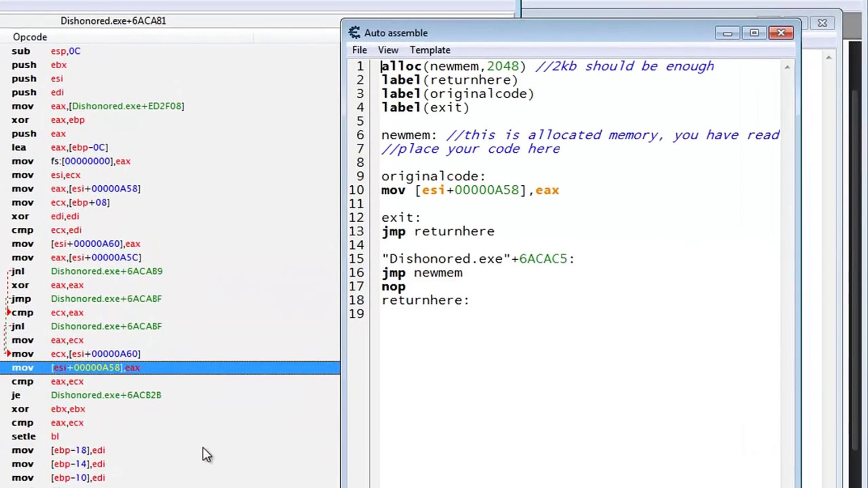
Task: Click the 'returnhere:' label at line 18
Action: [x=425, y=300]
